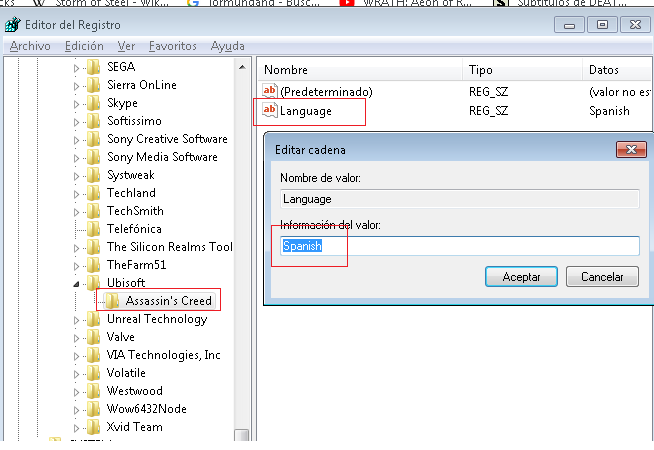Select the TechSmith folder icon
The image size is (654, 450).
pos(93,211)
